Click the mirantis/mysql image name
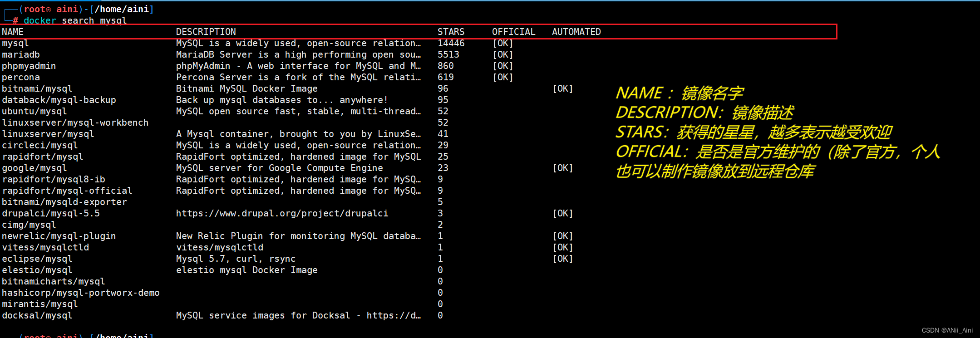The height and width of the screenshot is (338, 980). click(x=40, y=304)
